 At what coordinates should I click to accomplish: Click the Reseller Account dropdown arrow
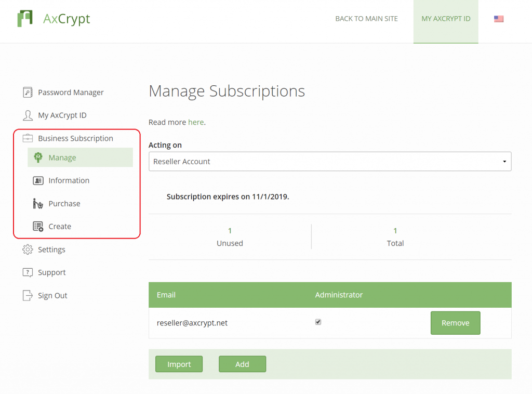503,161
